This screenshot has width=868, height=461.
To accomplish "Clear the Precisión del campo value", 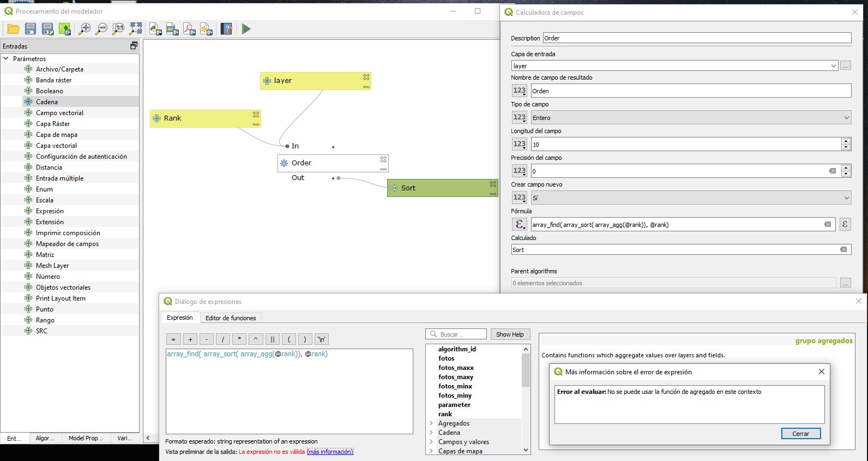I will [833, 171].
